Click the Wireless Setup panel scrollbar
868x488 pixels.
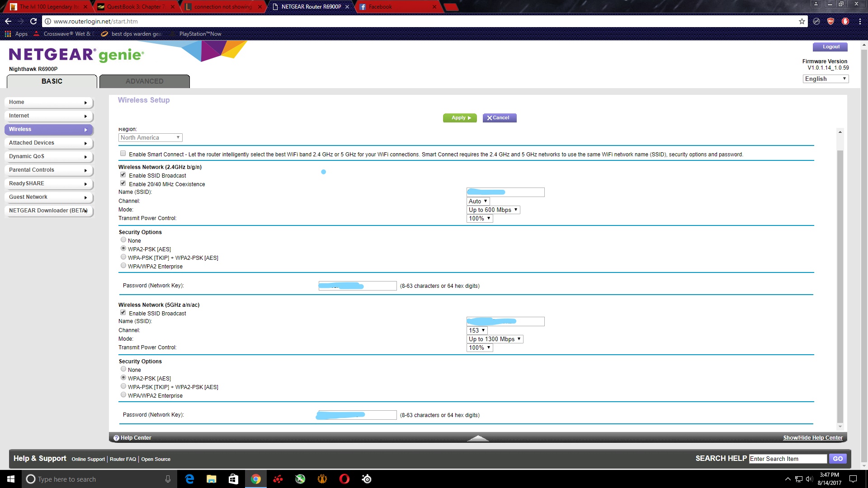(840, 286)
